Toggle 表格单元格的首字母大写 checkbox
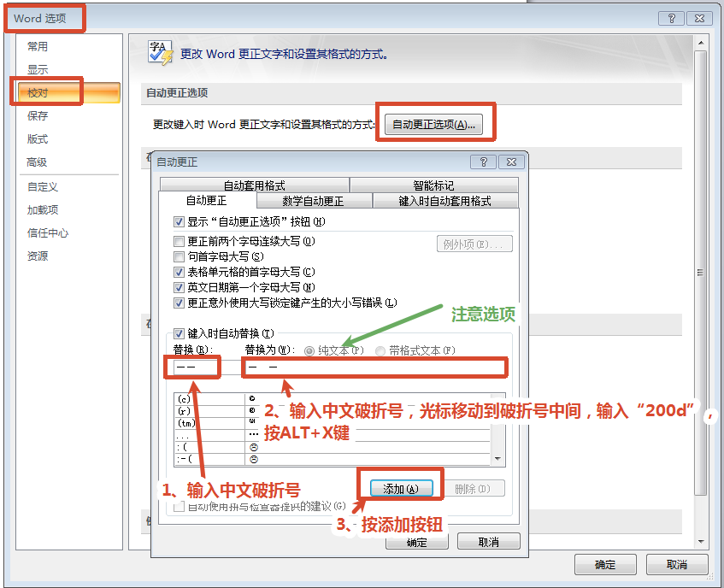Image resolution: width=724 pixels, height=588 pixels. click(x=180, y=272)
